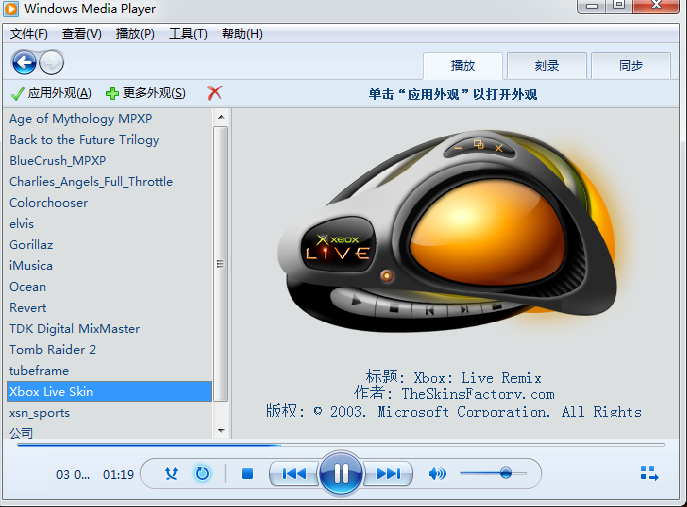Skip to the previous track
Image resolution: width=687 pixels, height=507 pixels.
point(294,474)
